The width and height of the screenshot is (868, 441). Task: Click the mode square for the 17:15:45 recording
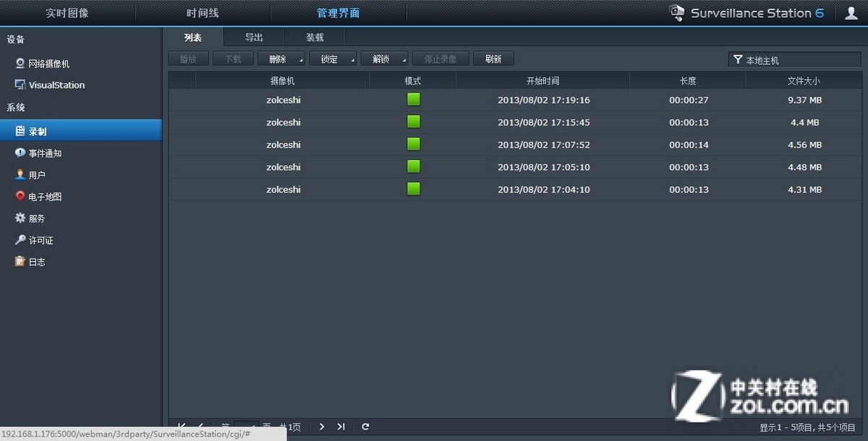click(413, 122)
